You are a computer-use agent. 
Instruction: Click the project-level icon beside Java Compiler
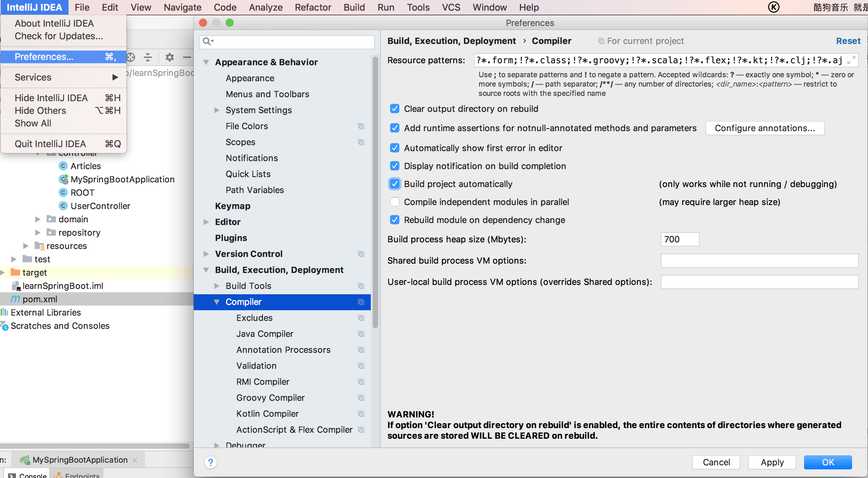point(361,334)
